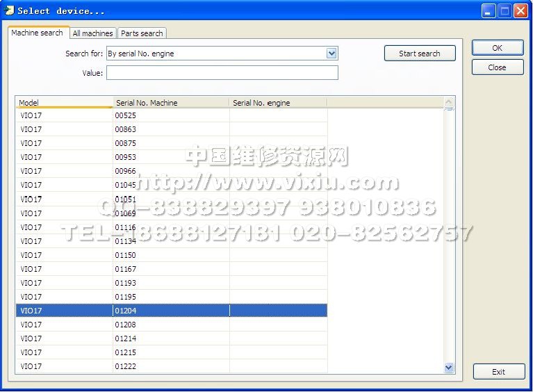Switch to the All machines tab
Image resolution: width=533 pixels, height=392 pixels.
click(92, 33)
